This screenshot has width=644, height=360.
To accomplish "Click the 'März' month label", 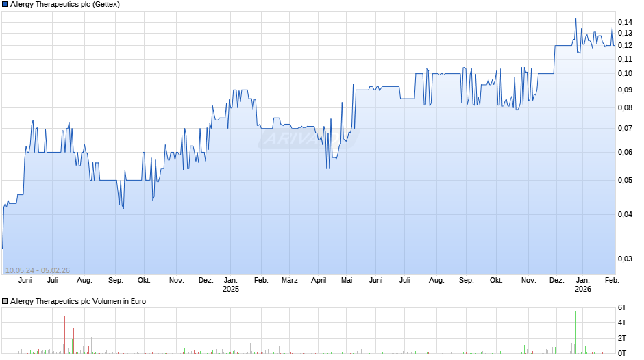I will pos(290,281).
